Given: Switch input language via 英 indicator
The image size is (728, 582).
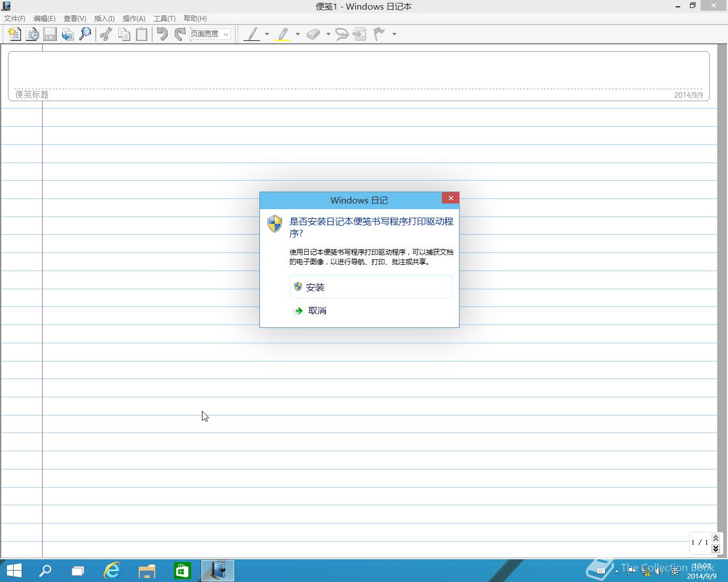Looking at the screenshot, I should pos(675,571).
